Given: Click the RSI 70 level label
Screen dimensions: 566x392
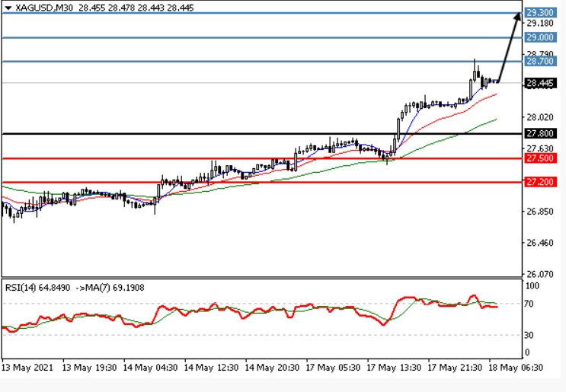Looking at the screenshot, I should coord(529,304).
